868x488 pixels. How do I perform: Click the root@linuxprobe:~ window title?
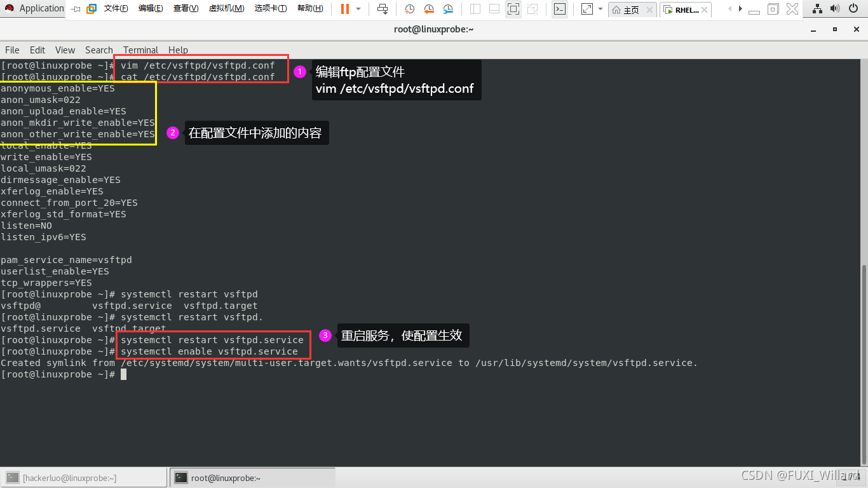click(x=434, y=29)
